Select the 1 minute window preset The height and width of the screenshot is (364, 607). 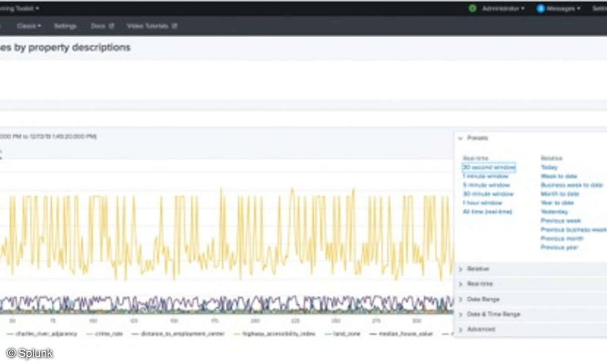[x=486, y=176]
